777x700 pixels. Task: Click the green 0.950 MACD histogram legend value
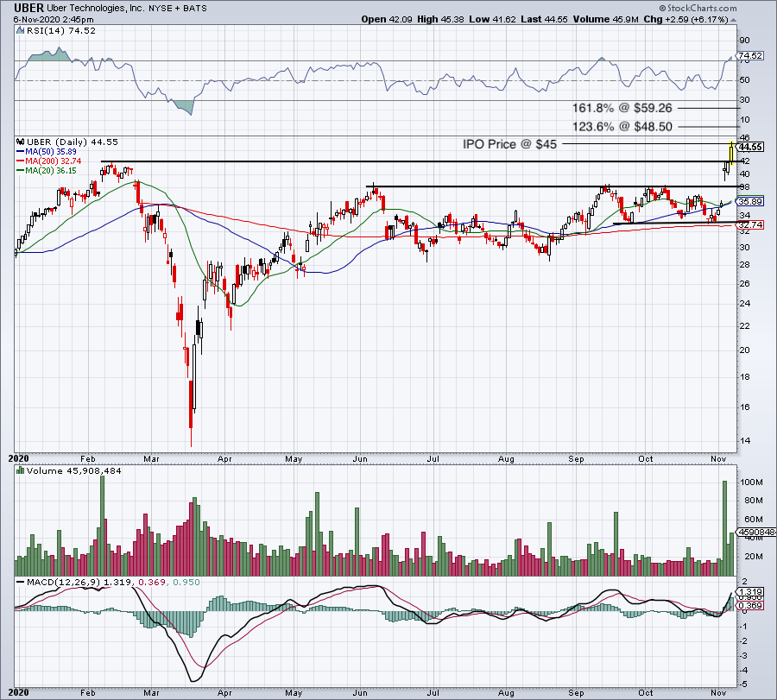pos(186,582)
